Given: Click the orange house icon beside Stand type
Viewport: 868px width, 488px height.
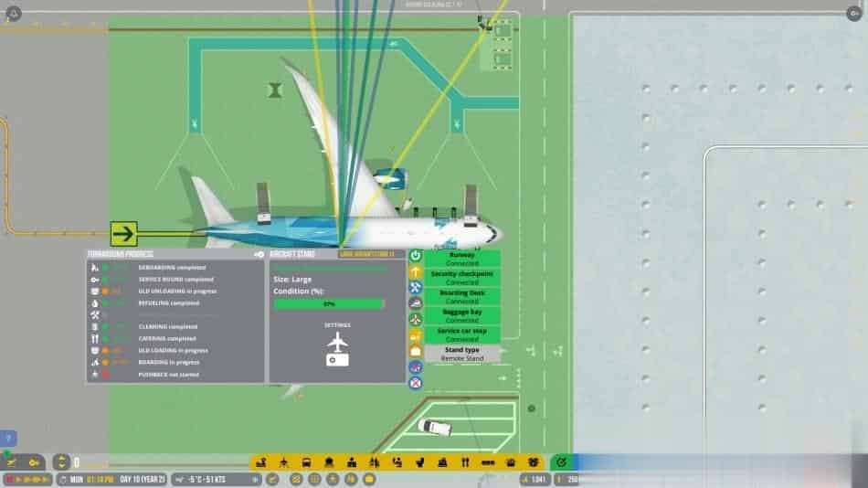Looking at the screenshot, I should tap(415, 351).
